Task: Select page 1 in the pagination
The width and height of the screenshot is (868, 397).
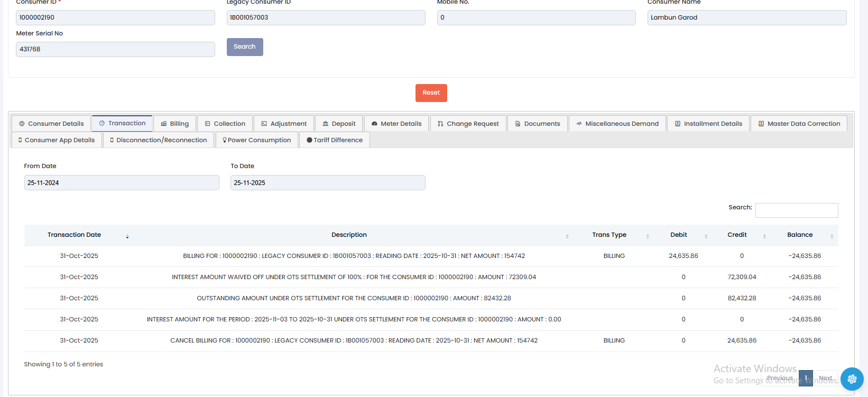Action: point(806,378)
